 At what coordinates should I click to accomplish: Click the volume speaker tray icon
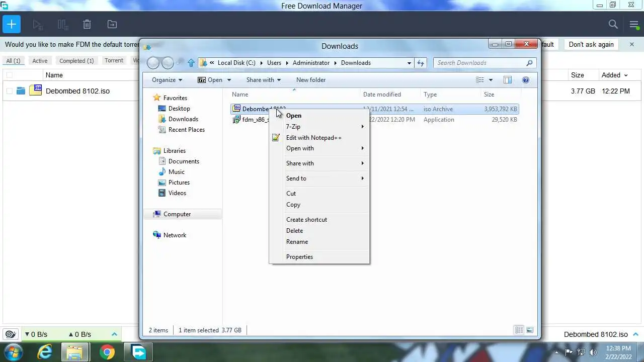(x=594, y=352)
